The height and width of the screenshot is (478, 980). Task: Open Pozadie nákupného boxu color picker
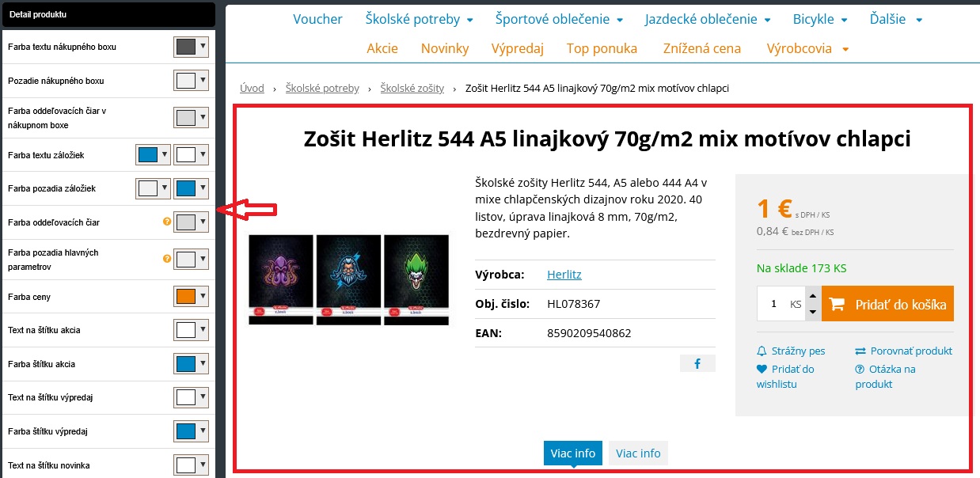pyautogui.click(x=191, y=81)
